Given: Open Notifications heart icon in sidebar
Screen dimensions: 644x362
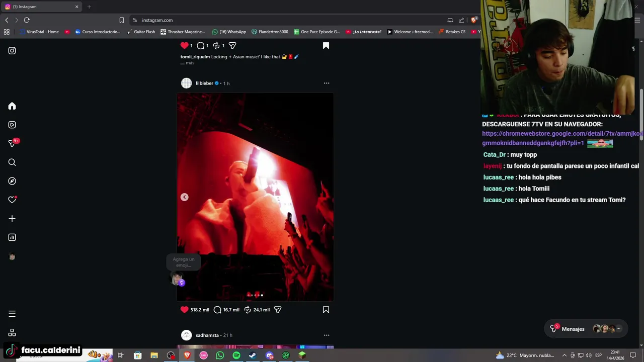Looking at the screenshot, I should point(12,200).
